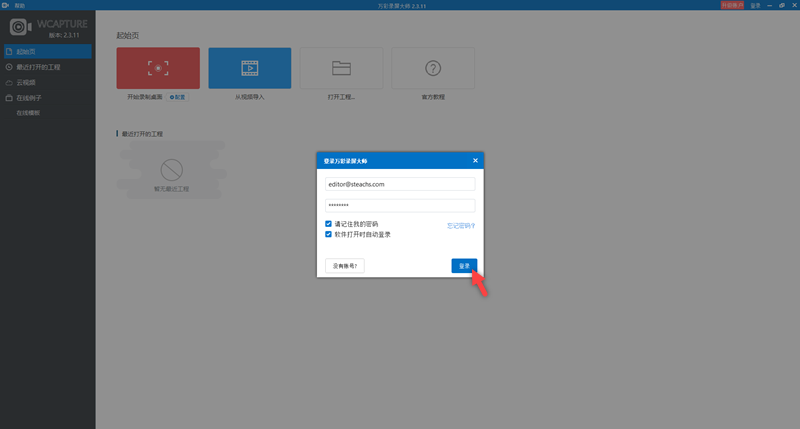
Task: Click the 配置 settings button beside recording
Action: pos(177,97)
